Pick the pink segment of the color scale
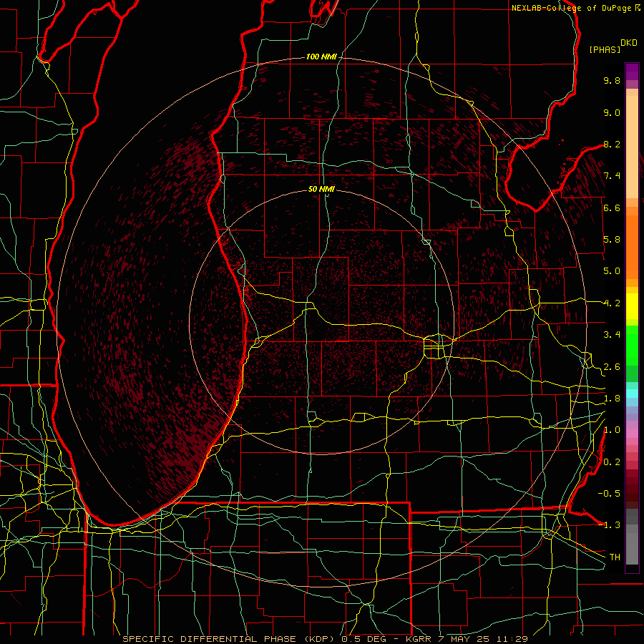This screenshot has height=644, width=644. tap(632, 434)
